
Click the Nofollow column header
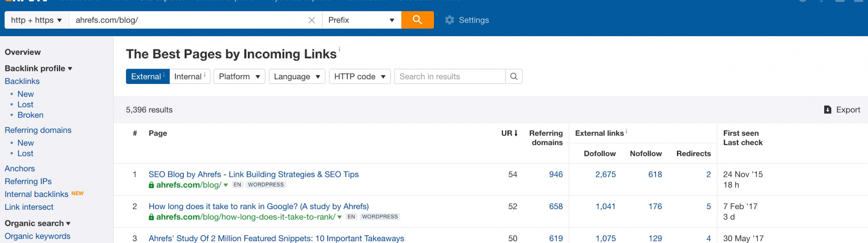coord(646,153)
